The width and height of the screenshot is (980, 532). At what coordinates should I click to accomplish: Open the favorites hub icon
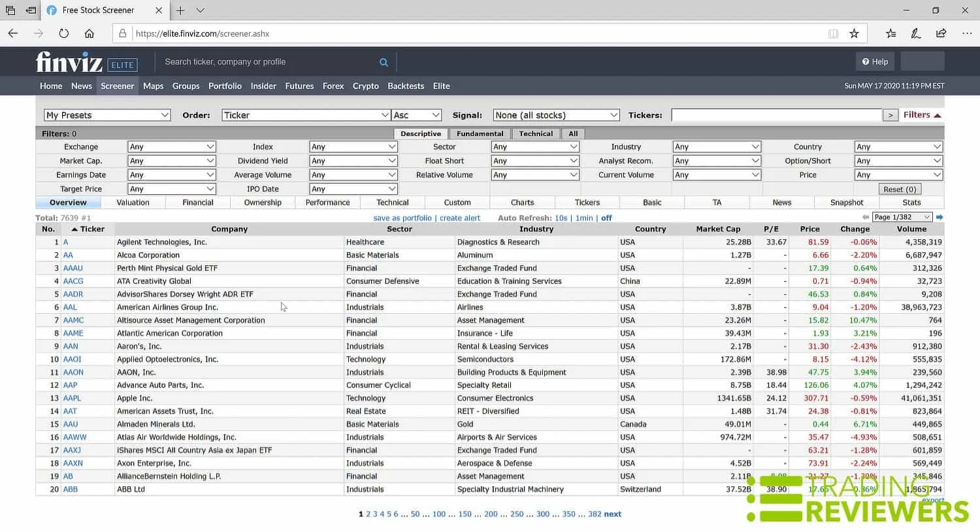pos(890,33)
